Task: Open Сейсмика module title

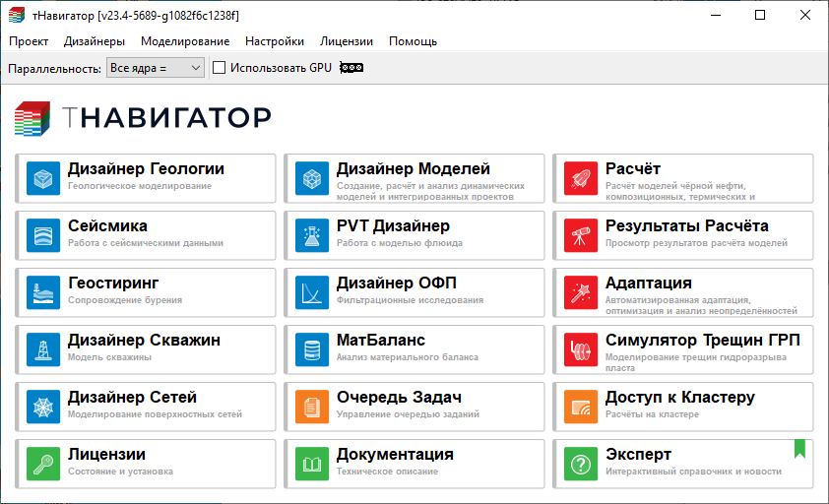Action: (107, 225)
